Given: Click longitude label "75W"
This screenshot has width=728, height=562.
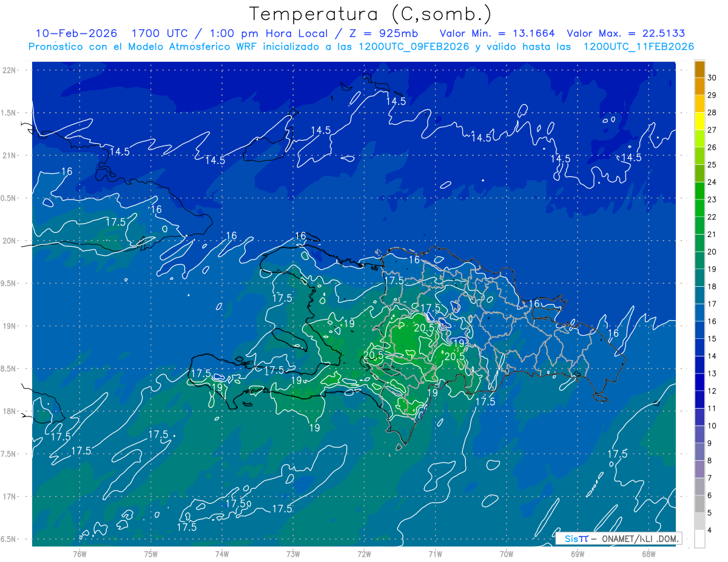Looking at the screenshot, I should (x=151, y=554).
